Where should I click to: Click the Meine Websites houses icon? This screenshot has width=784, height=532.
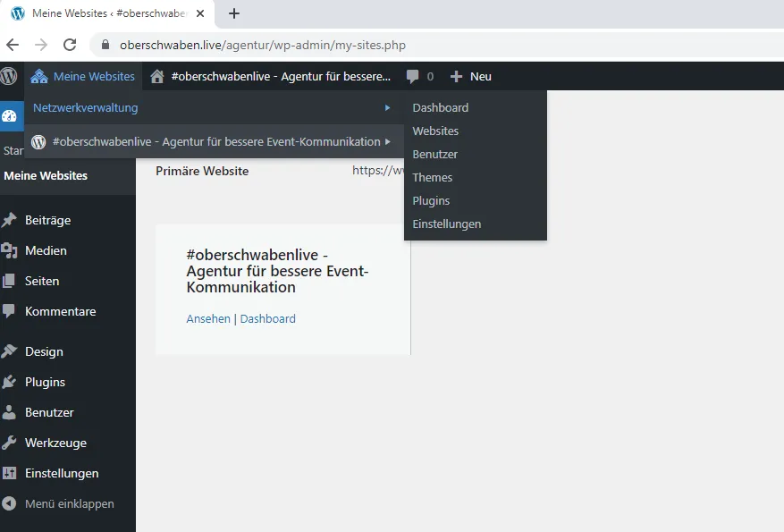[x=39, y=77]
